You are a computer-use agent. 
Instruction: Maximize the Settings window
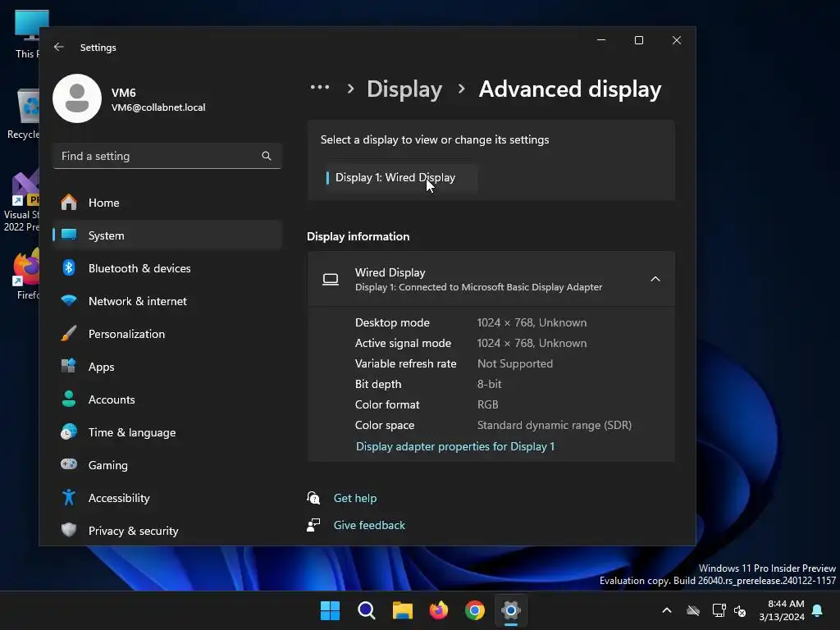tap(638, 40)
